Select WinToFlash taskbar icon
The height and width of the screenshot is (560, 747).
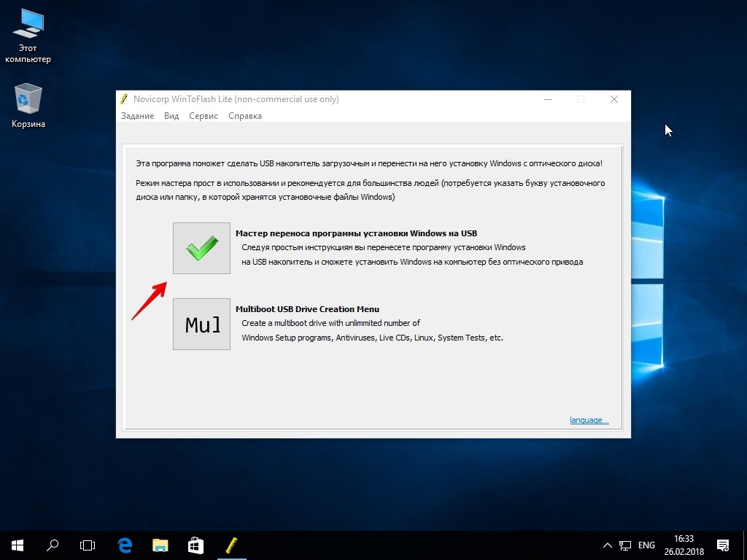coord(231,545)
